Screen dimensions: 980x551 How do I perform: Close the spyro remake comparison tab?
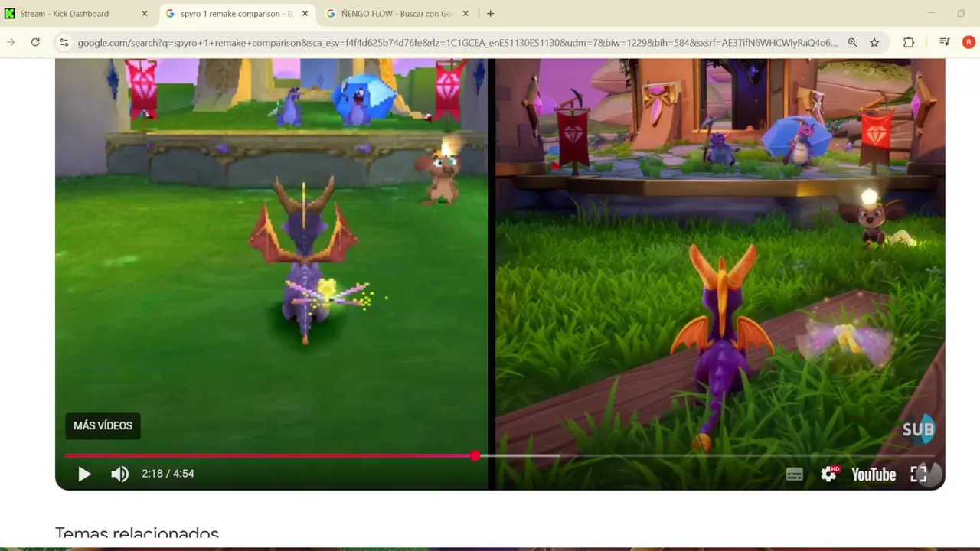click(x=305, y=14)
